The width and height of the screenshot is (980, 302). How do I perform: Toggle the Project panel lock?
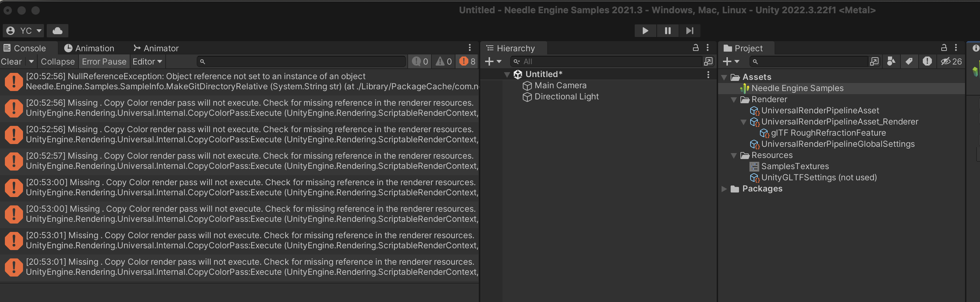tap(943, 48)
